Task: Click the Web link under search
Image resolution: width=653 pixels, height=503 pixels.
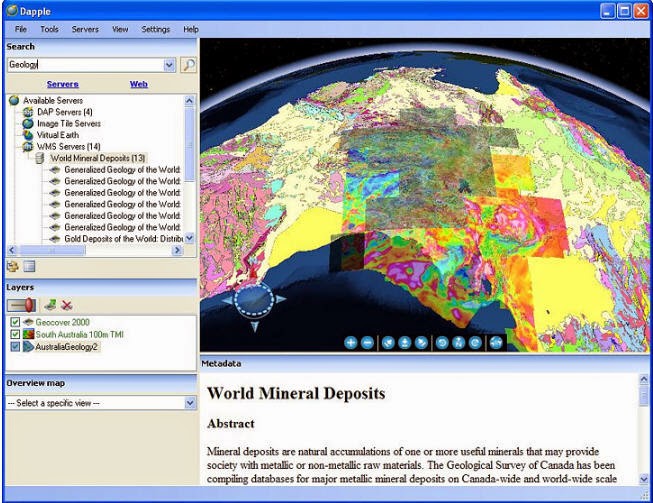Action: pos(139,84)
